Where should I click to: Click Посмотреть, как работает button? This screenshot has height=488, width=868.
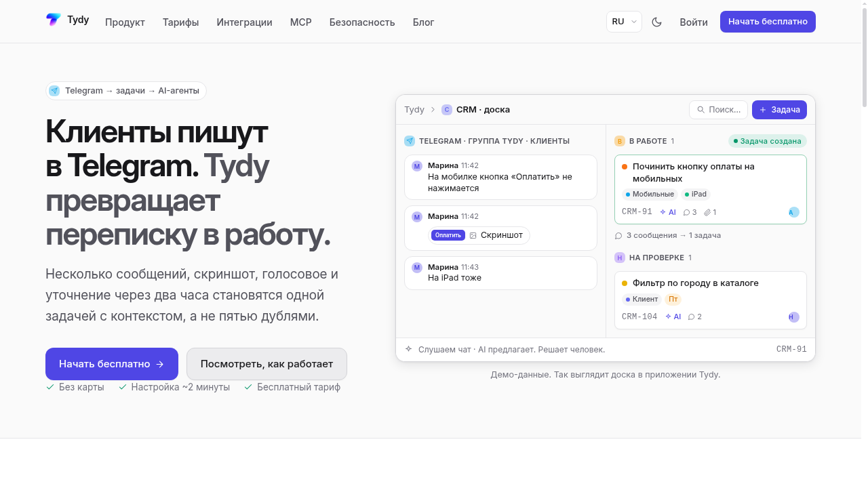click(x=267, y=364)
